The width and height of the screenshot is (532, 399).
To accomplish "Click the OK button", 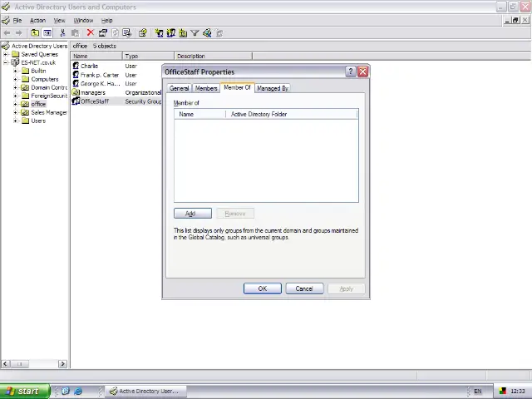I will [x=263, y=288].
